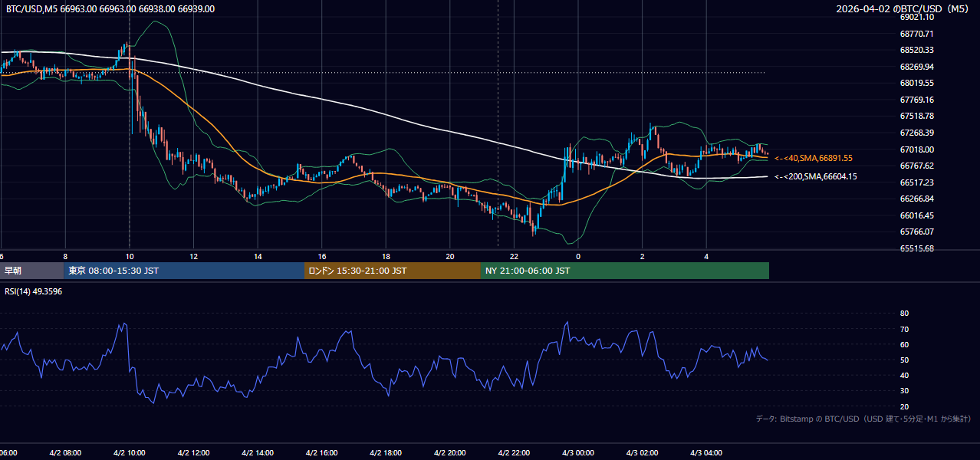Screen dimensions: 980x460
Task: Click price axis label 65515.68
Action: pos(917,248)
